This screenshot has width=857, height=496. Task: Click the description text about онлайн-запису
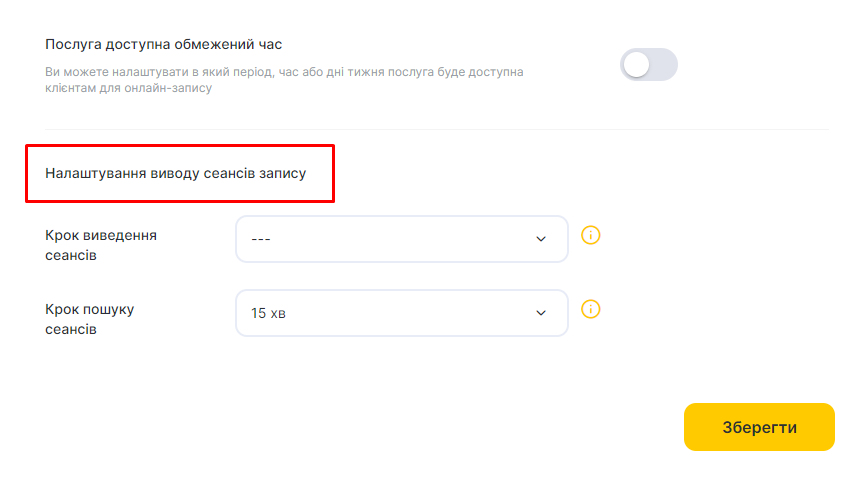284,80
